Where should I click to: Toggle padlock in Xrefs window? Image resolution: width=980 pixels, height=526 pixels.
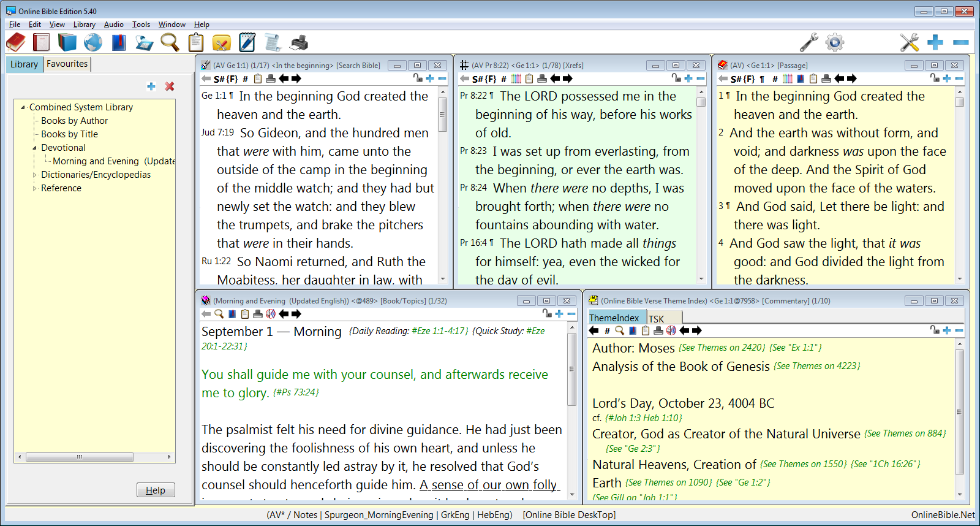pos(676,78)
